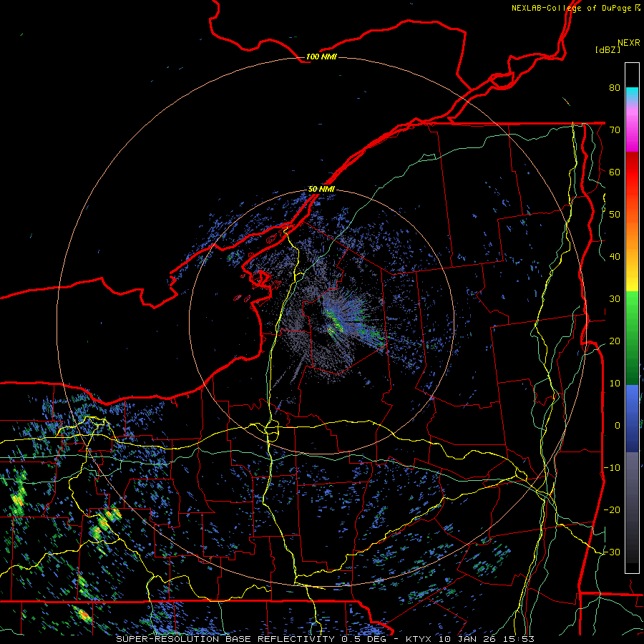Click the Super-Resolution Base Reflectivity caption

coord(325,639)
